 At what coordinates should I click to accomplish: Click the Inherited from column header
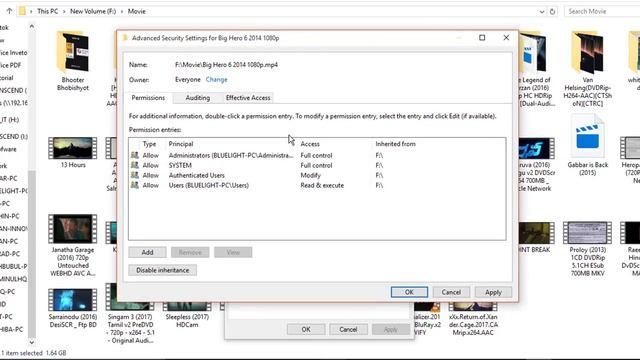395,144
